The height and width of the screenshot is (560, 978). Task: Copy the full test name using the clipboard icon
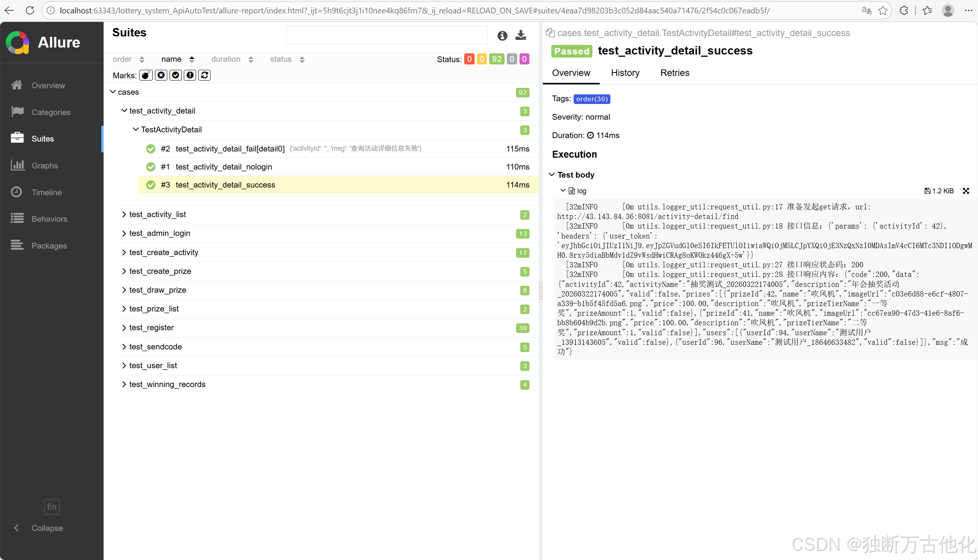[x=550, y=33]
